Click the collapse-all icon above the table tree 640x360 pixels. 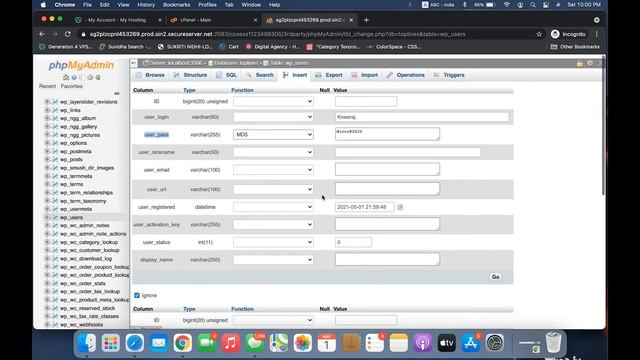[x=117, y=93]
